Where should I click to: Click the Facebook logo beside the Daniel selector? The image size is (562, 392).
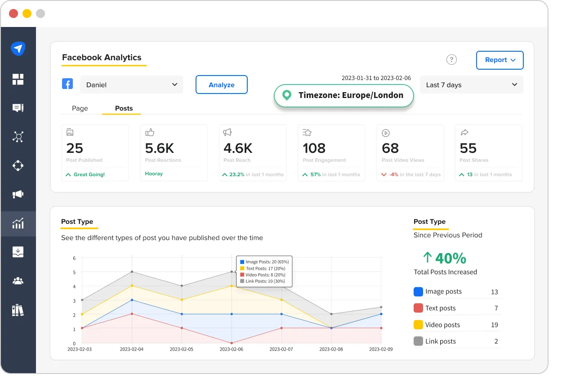[x=67, y=84]
